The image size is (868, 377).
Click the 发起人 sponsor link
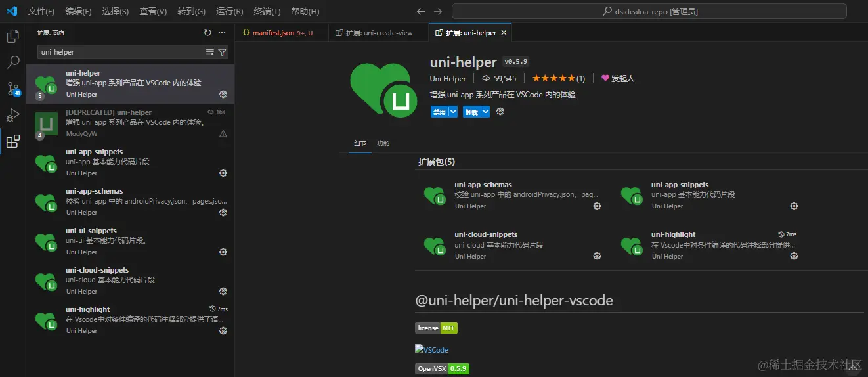pos(618,78)
